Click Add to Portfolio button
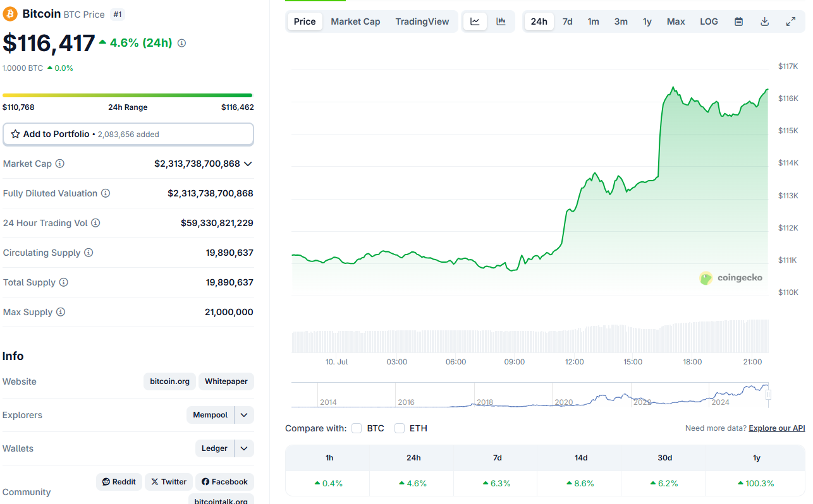The image size is (813, 504). 128,134
